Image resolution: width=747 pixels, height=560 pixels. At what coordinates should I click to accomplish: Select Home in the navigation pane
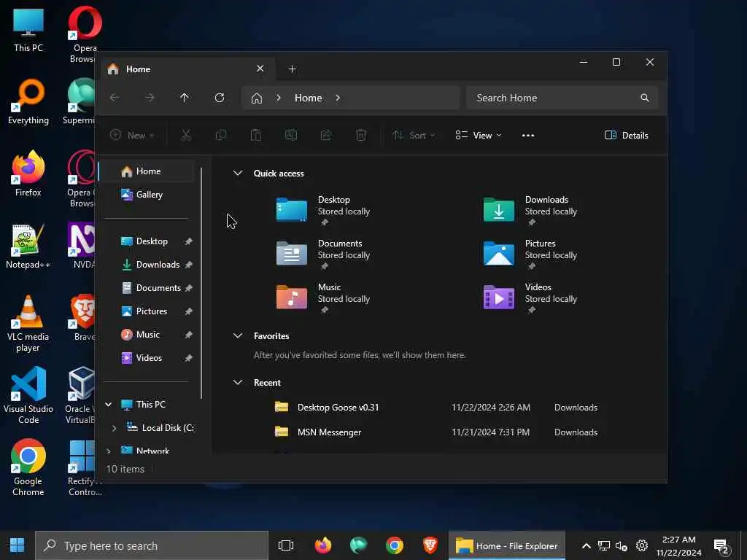(147, 171)
